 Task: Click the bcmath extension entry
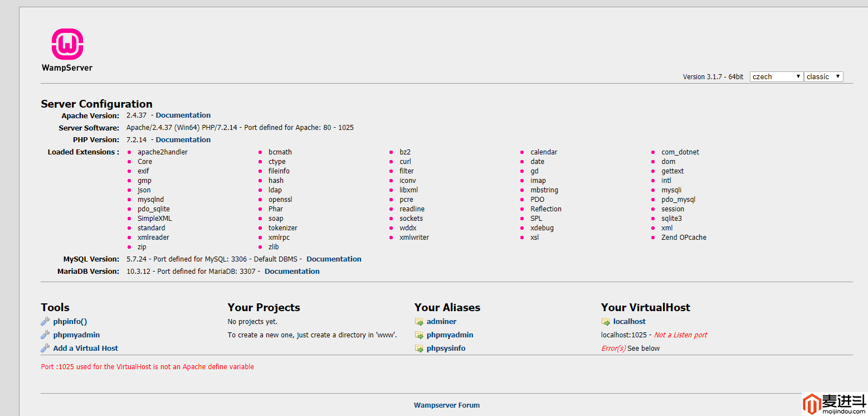coord(280,152)
